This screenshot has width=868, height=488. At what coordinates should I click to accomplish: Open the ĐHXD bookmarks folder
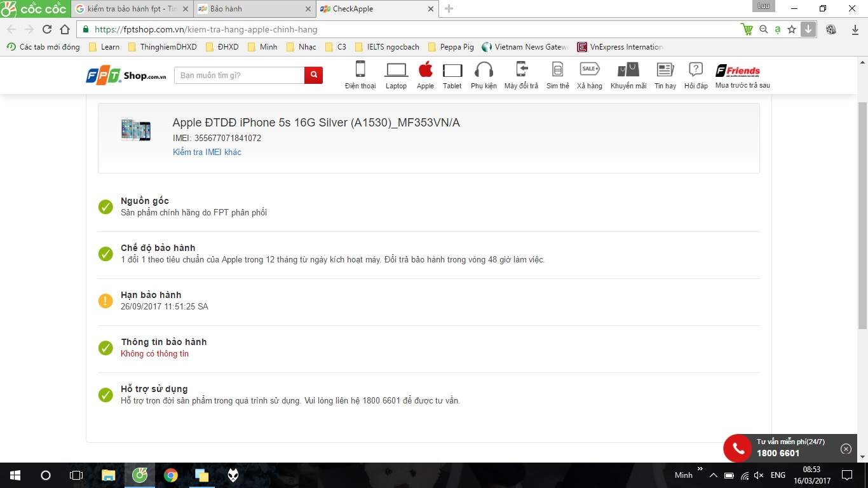(222, 47)
